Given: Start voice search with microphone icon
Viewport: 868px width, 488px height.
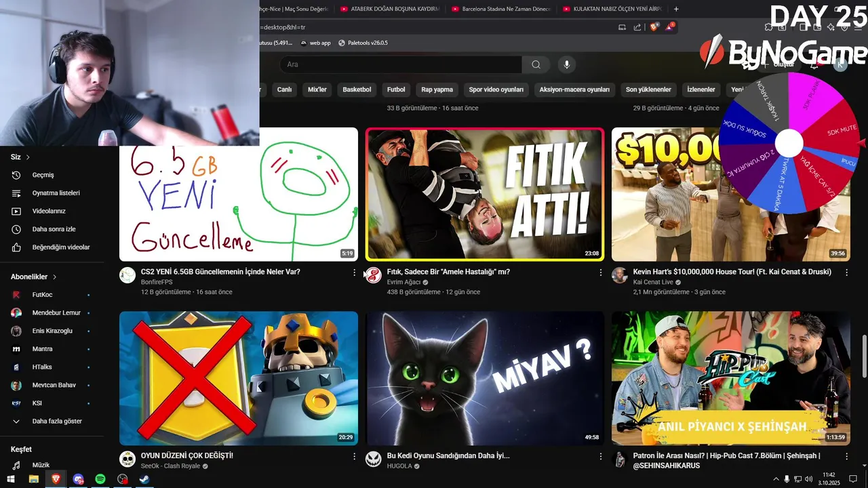Looking at the screenshot, I should (x=567, y=64).
